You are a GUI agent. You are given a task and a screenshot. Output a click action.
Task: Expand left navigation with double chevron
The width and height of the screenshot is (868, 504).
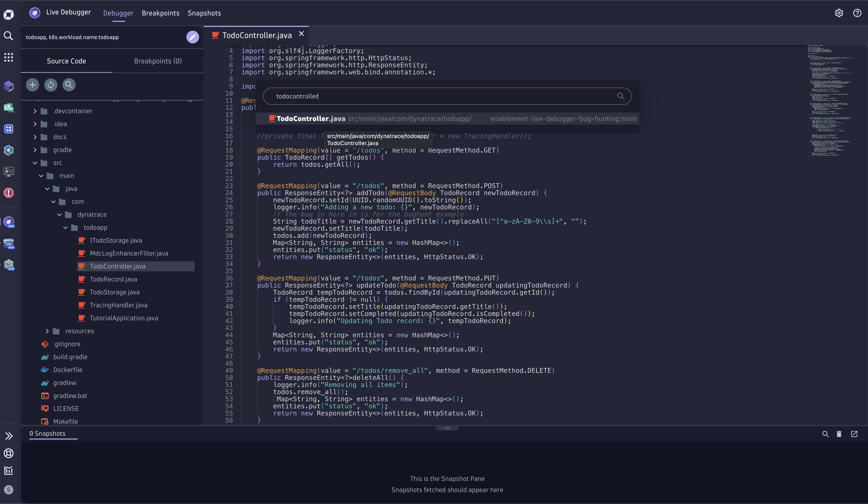(9, 436)
